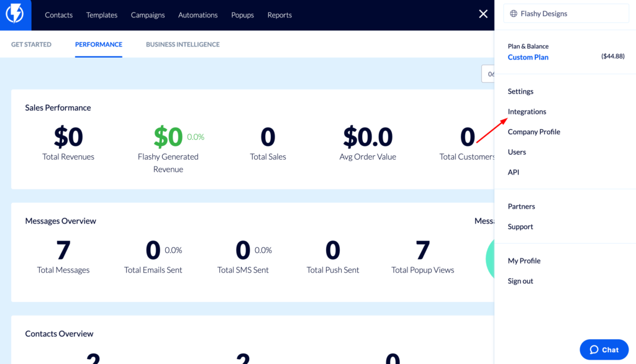Viewport: 636px width, 364px height.
Task: Click the Total Popup Views 7 value
Action: pos(422,250)
